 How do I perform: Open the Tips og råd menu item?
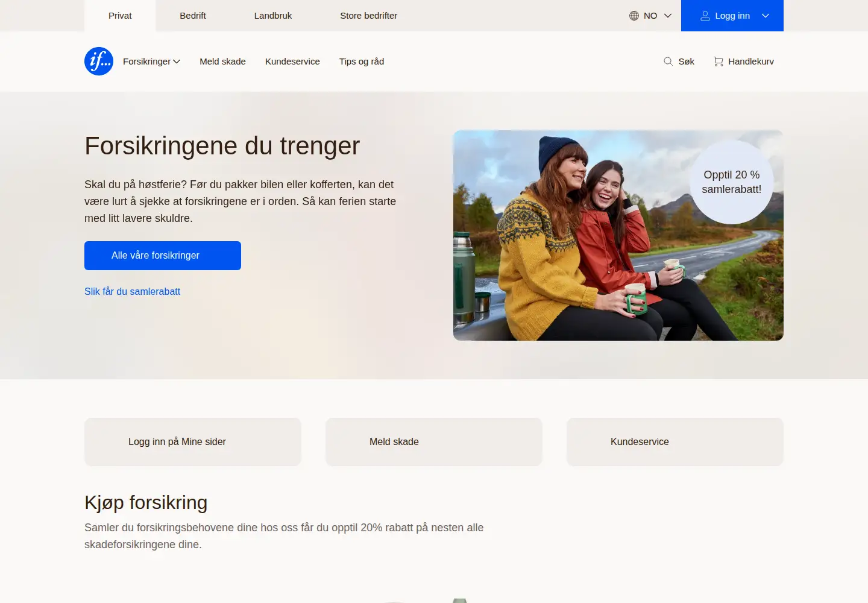362,62
